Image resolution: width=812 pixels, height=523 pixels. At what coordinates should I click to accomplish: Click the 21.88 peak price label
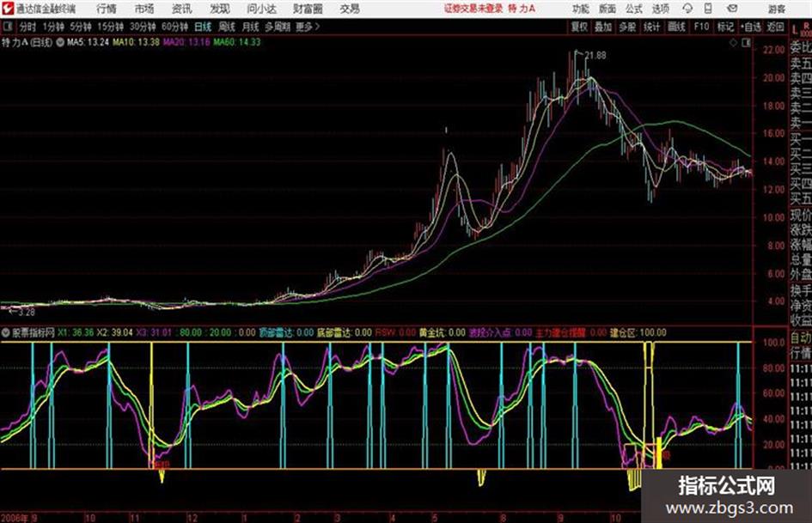pyautogui.click(x=595, y=55)
